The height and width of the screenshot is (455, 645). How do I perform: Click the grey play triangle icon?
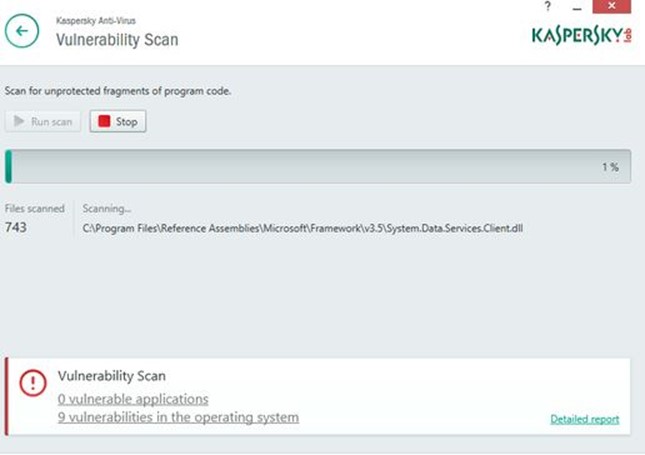(19, 121)
